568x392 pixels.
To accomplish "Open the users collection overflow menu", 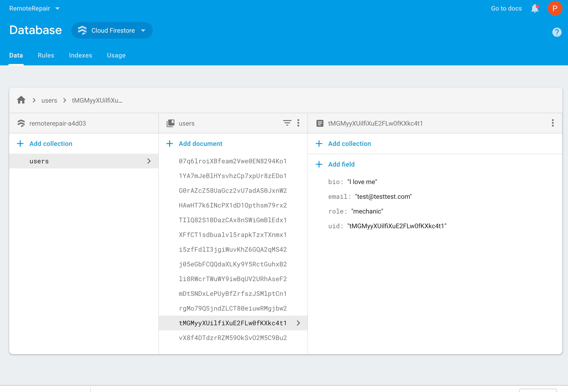I will pos(298,123).
